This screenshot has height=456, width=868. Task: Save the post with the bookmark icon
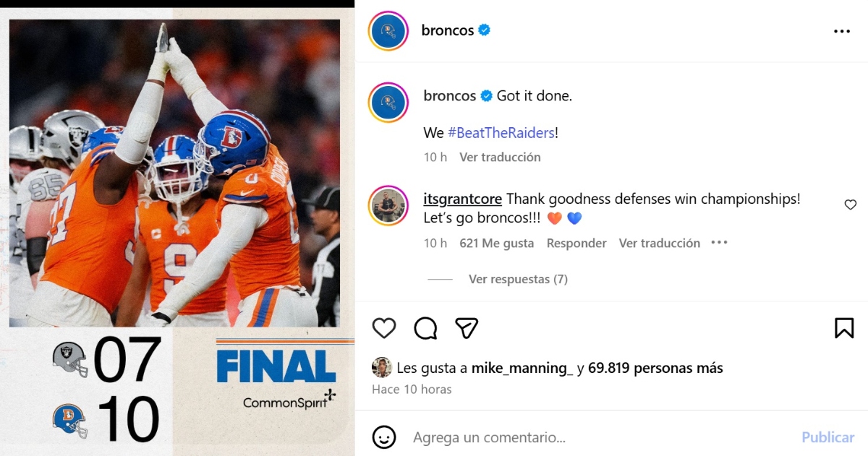(x=844, y=327)
